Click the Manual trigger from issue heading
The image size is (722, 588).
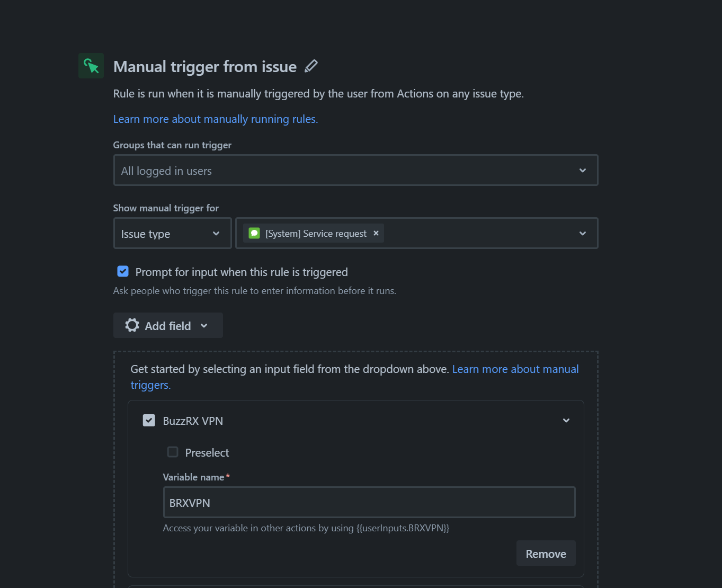[x=205, y=67]
